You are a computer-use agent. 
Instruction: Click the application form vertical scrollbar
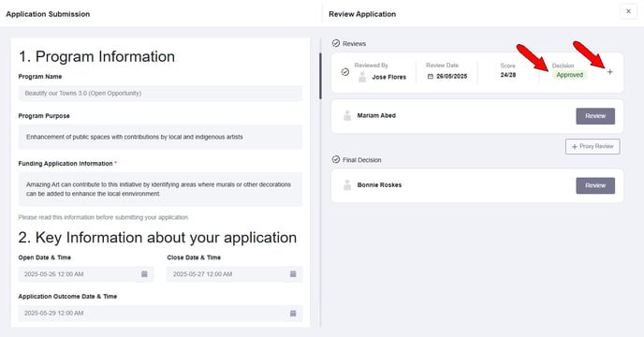click(x=320, y=76)
